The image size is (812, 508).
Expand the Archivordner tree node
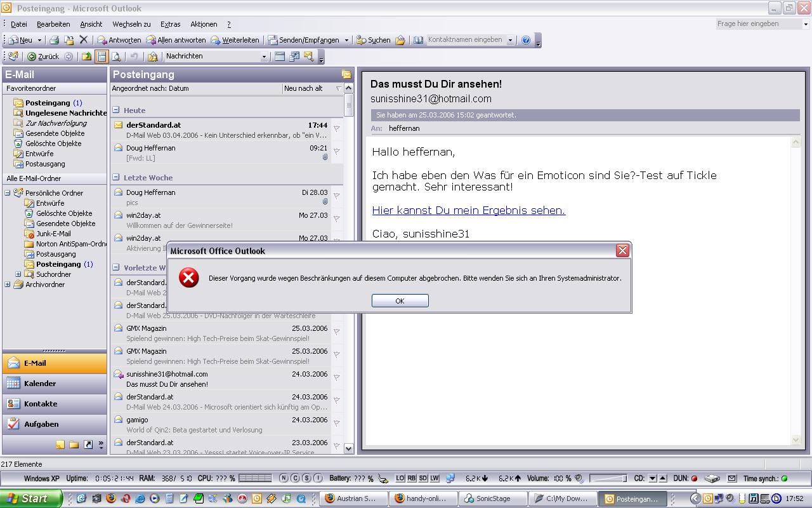pos(8,284)
